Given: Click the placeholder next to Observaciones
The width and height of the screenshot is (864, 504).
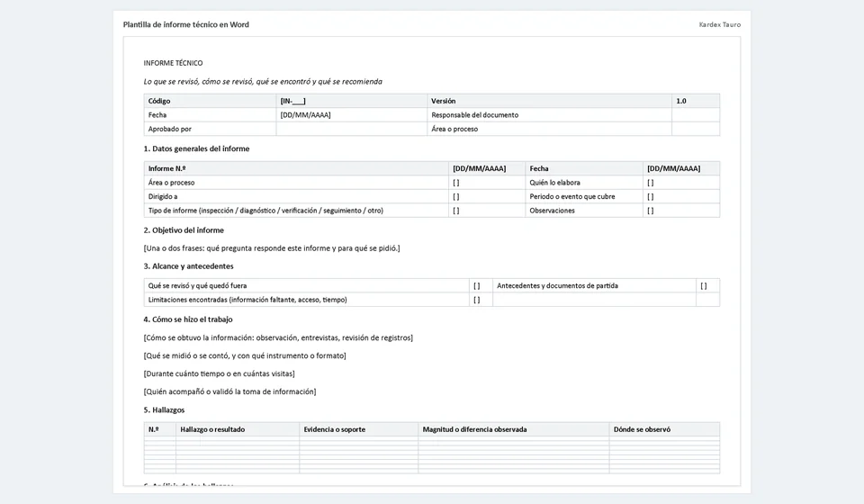Looking at the screenshot, I should 650,211.
